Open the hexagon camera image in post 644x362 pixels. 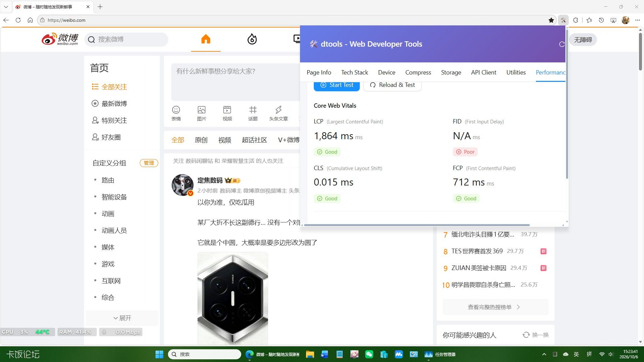point(232,298)
